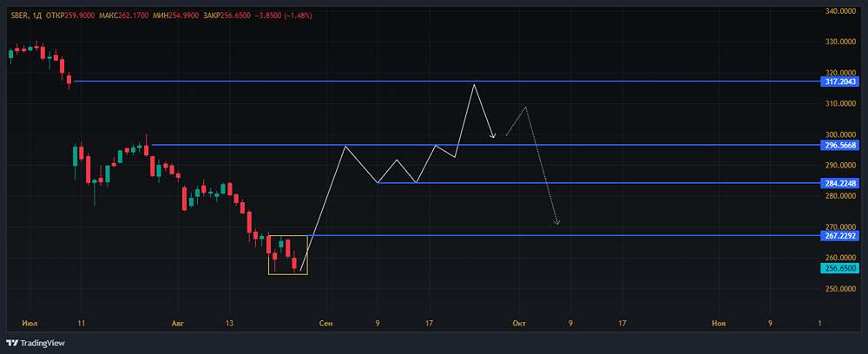Screen dimensions: 868x354
Task: Click the Ноя date label
Action: tap(719, 323)
